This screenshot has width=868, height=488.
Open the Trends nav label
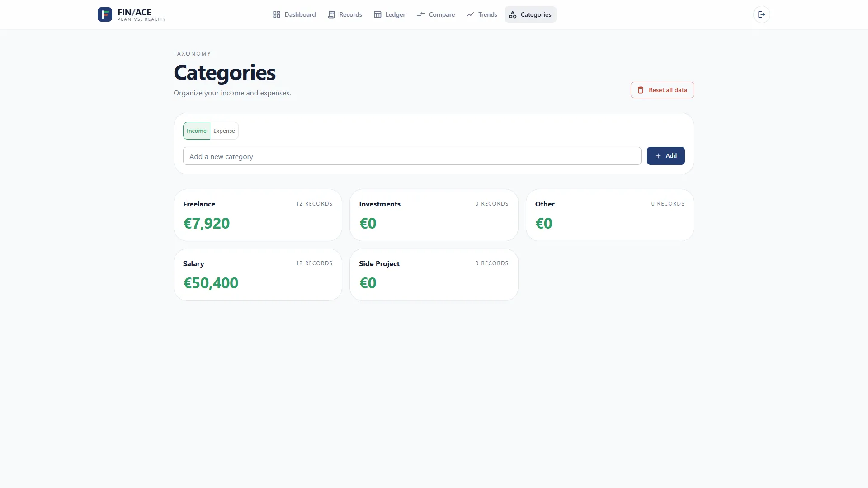point(487,14)
